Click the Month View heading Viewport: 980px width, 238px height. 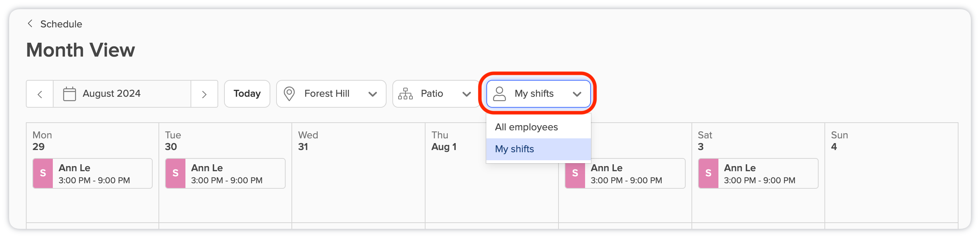coord(80,50)
